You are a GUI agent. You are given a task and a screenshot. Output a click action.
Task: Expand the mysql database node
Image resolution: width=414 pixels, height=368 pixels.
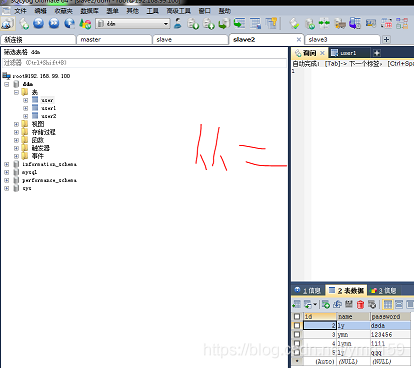[7, 172]
